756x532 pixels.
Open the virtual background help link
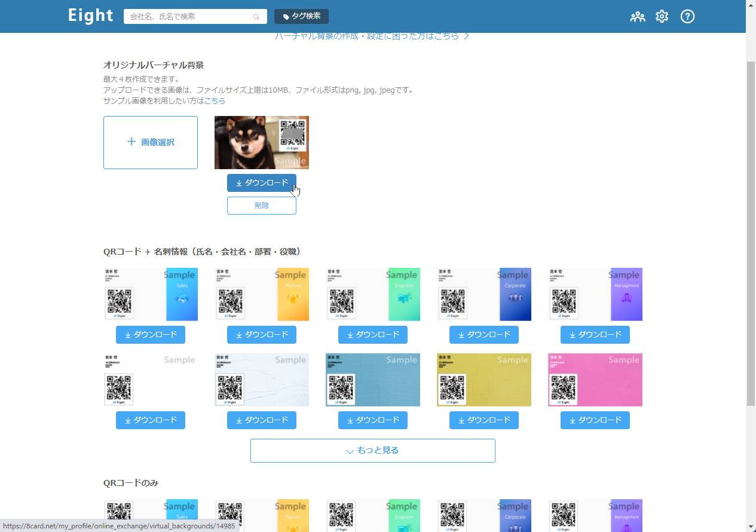tap(372, 36)
